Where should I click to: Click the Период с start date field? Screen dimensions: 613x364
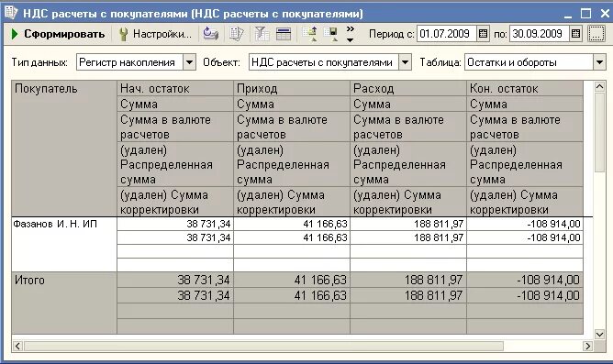pos(447,34)
